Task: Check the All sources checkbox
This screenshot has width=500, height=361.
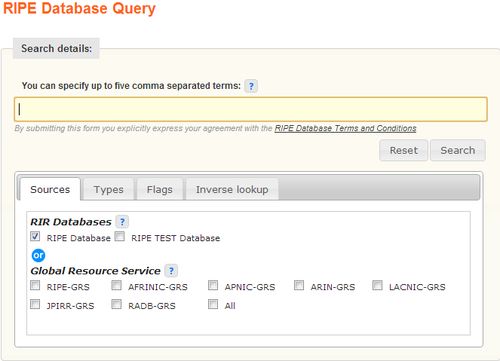Action: 213,304
